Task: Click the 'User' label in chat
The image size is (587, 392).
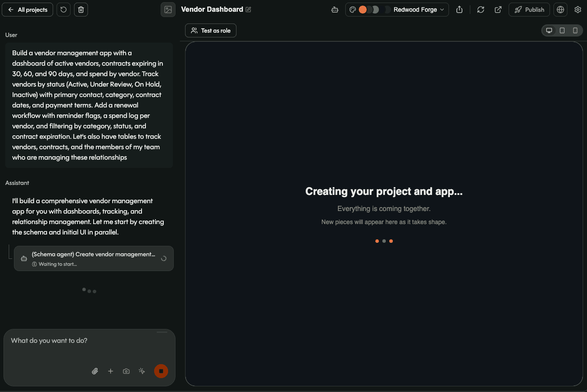Action: tap(11, 35)
